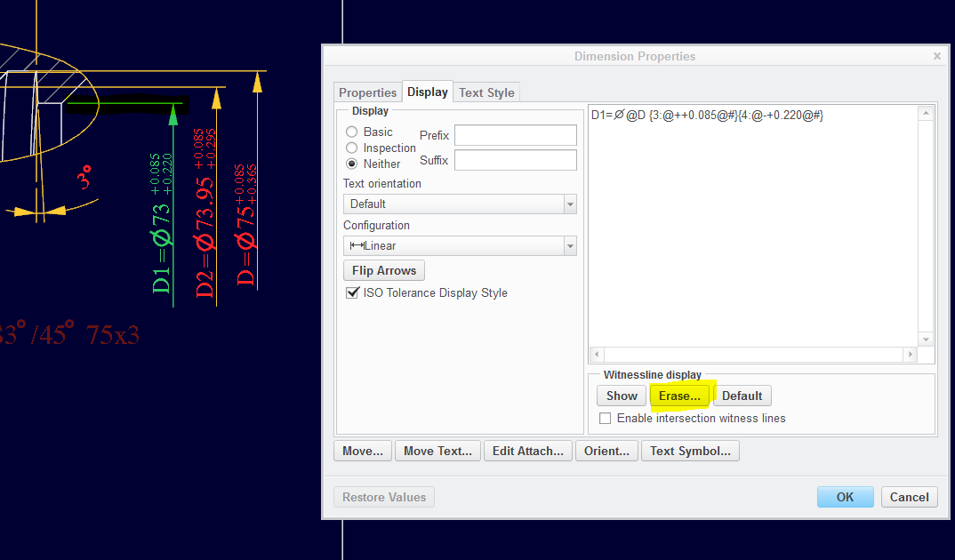Open the Edit Attach... option
This screenshot has width=955, height=560.
point(528,451)
